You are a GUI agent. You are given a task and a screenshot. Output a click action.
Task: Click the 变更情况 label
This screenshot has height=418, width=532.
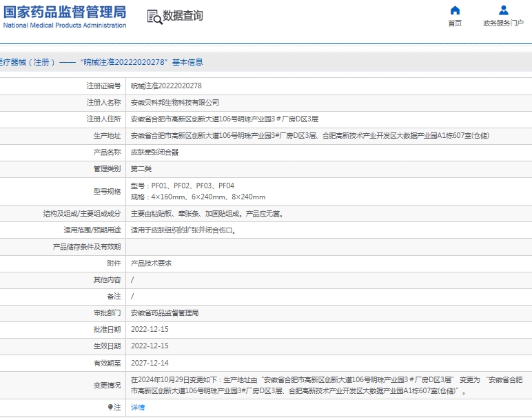pos(108,386)
